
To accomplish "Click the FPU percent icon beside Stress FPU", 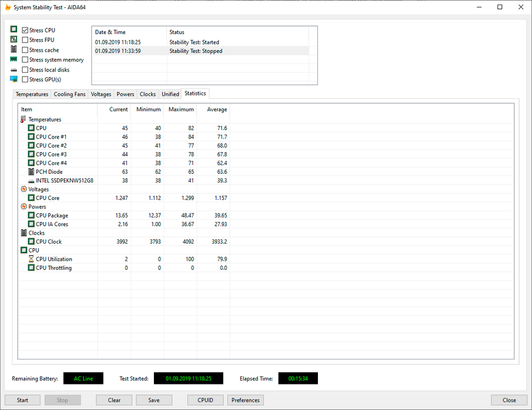I will pos(14,39).
